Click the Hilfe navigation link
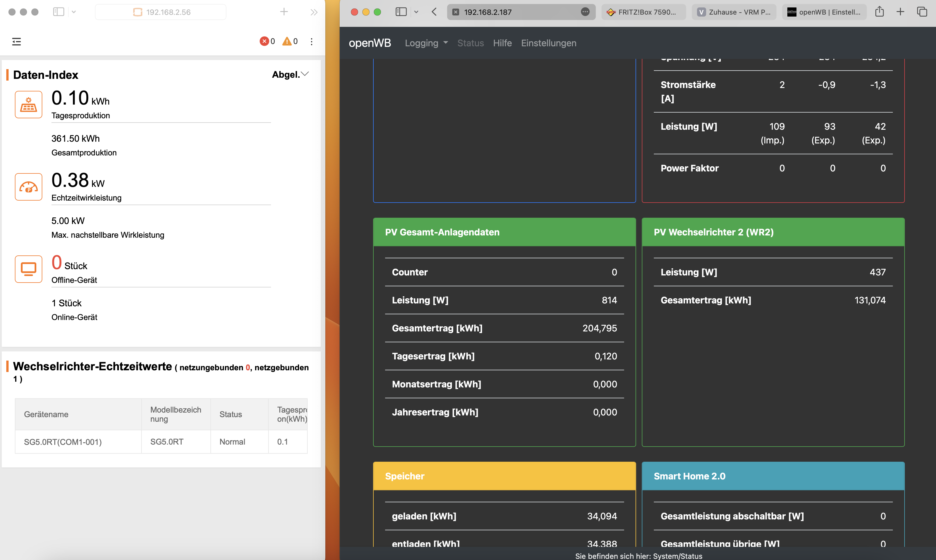 coord(502,43)
